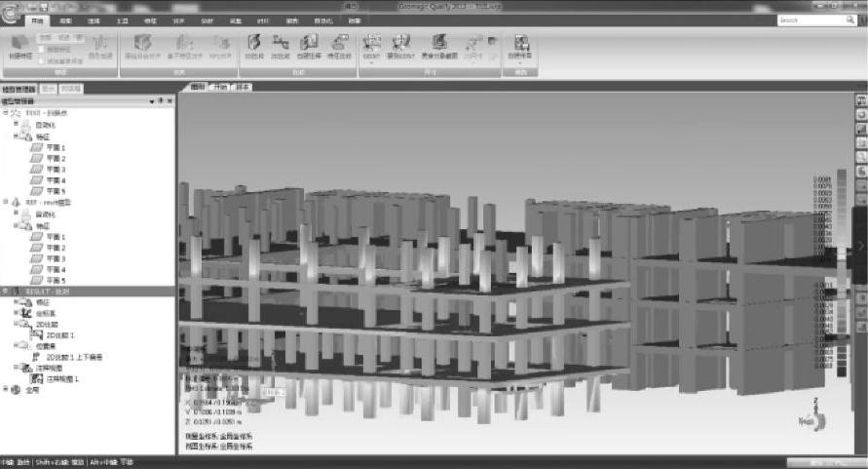Expand the 自动化 node under TEST

coord(16,124)
